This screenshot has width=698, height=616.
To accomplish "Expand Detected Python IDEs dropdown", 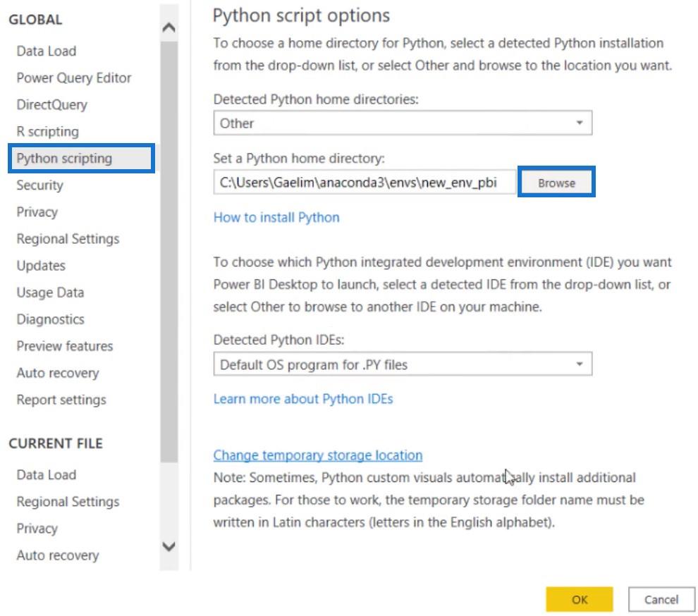I will click(x=403, y=364).
